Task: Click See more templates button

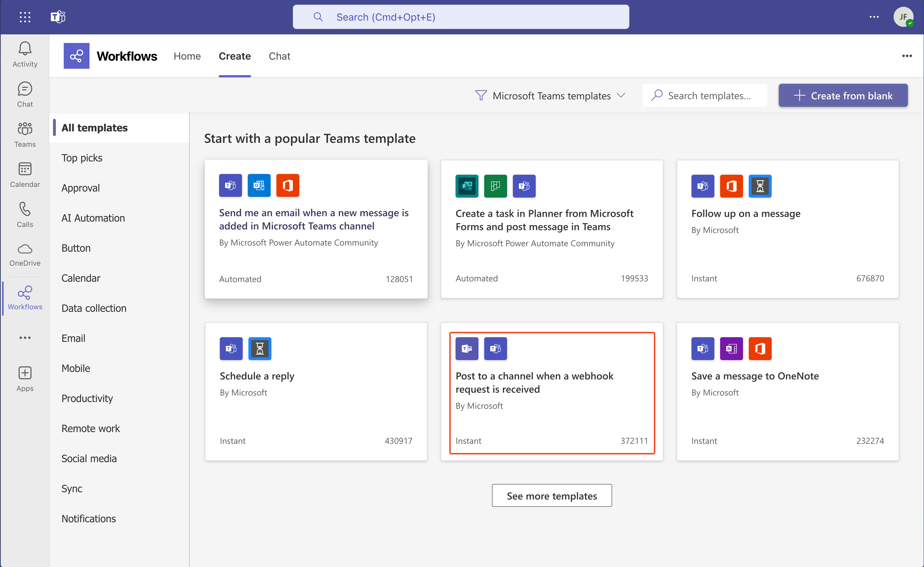Action: tap(552, 495)
